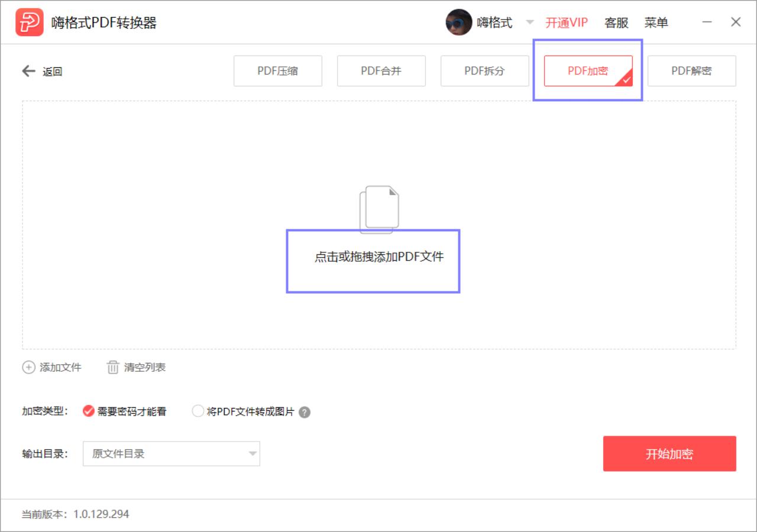Click the user avatar picture
757x532 pixels.
(459, 22)
